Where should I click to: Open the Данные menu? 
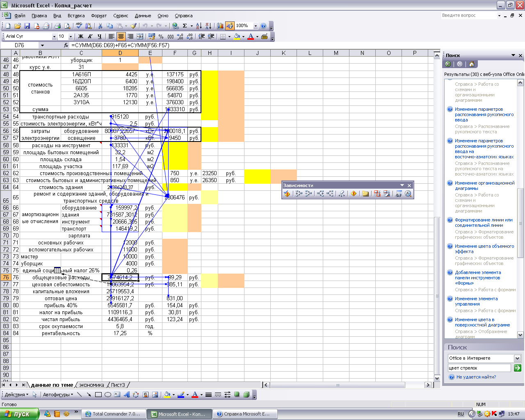pyautogui.click(x=143, y=16)
